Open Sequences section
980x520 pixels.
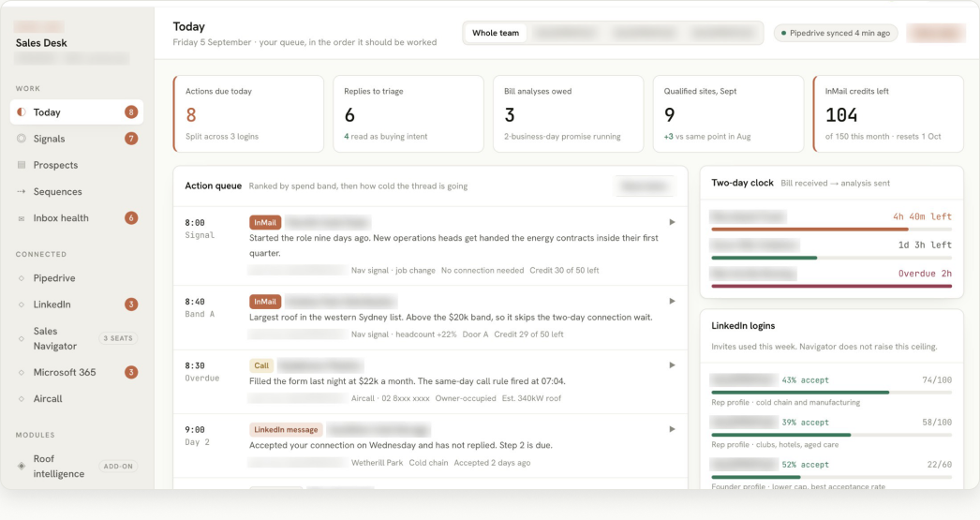point(77,191)
